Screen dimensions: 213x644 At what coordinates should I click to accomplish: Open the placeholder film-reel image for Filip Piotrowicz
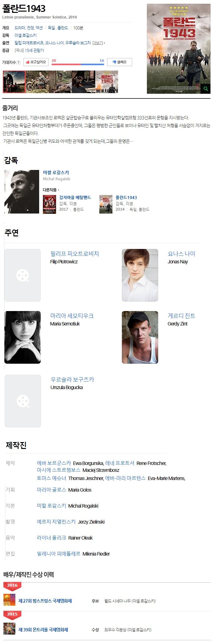pyautogui.click(x=23, y=275)
